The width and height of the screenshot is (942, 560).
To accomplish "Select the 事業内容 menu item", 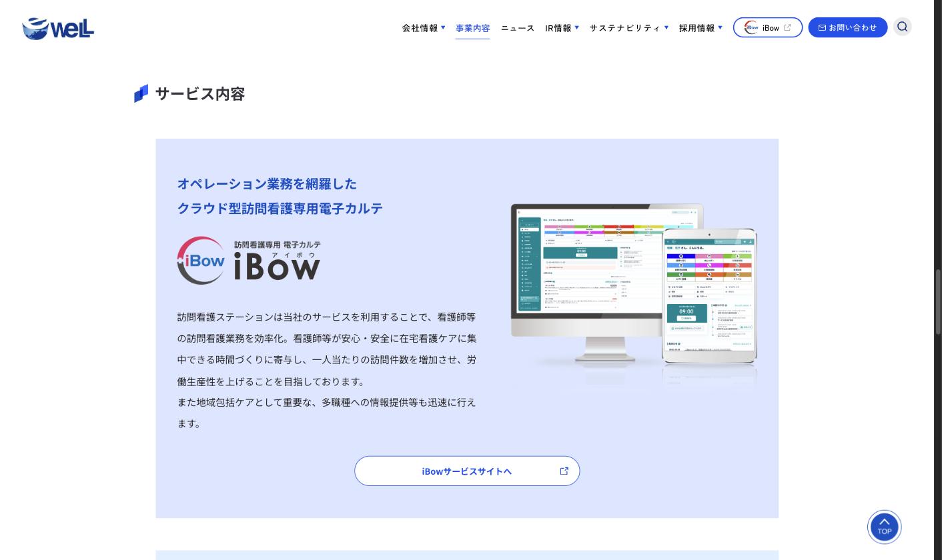I will 472,28.
